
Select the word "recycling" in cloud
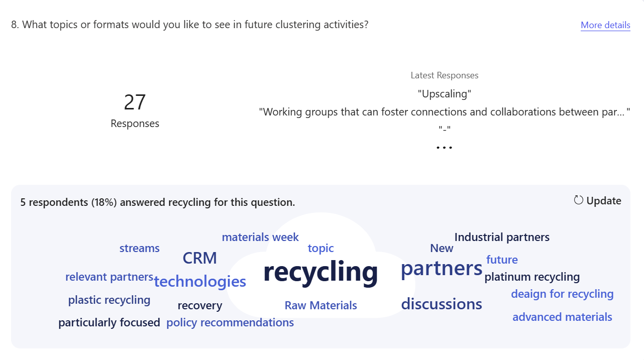coord(320,272)
